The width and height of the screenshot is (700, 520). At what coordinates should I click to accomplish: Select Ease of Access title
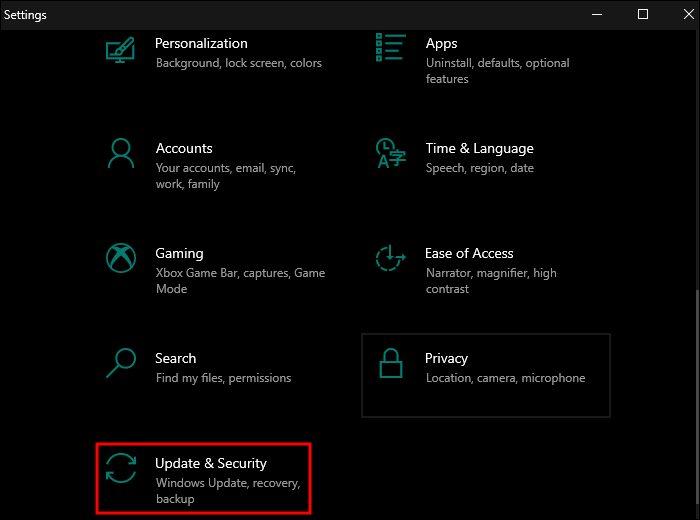[x=469, y=253]
